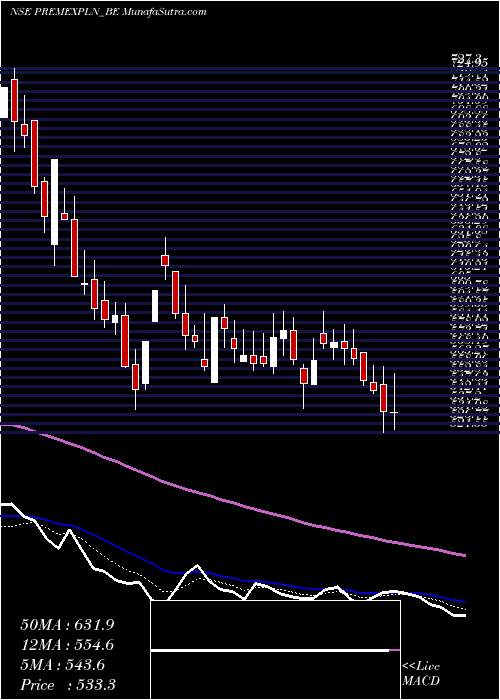Click the 724.95 price axis label

click(x=469, y=63)
